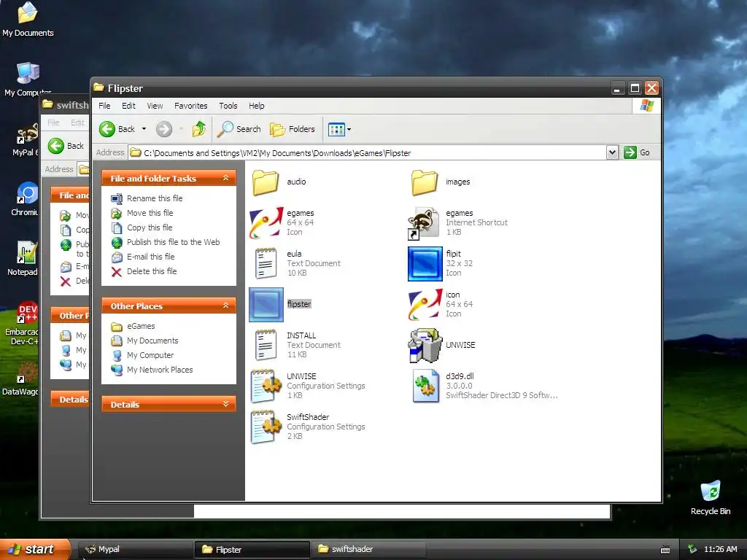This screenshot has width=747, height=560.
Task: Open the Back history dropdown arrow
Action: (x=144, y=129)
